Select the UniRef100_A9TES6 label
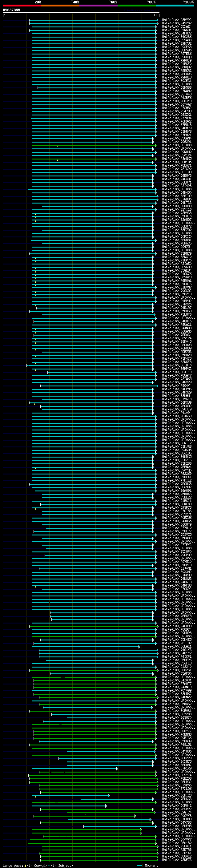This screenshot has width=197, height=868. (176, 54)
